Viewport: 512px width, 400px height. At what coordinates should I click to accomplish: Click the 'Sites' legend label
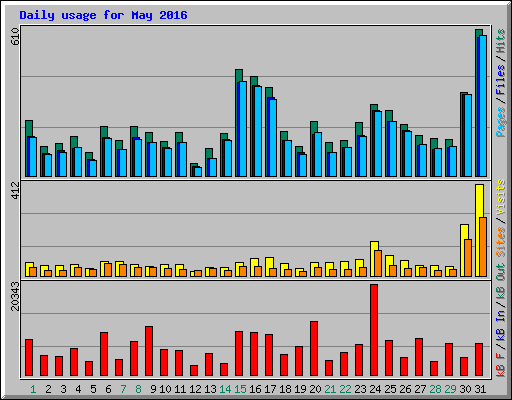pos(501,242)
